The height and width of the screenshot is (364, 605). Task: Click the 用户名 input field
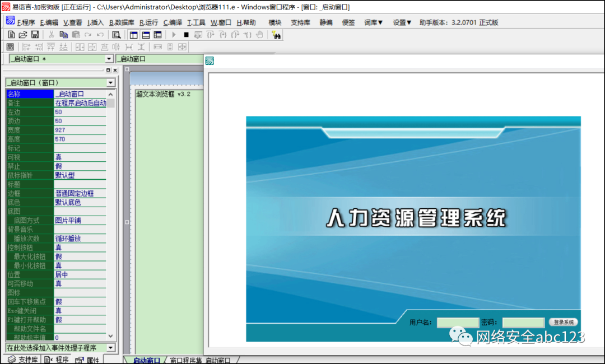(458, 323)
